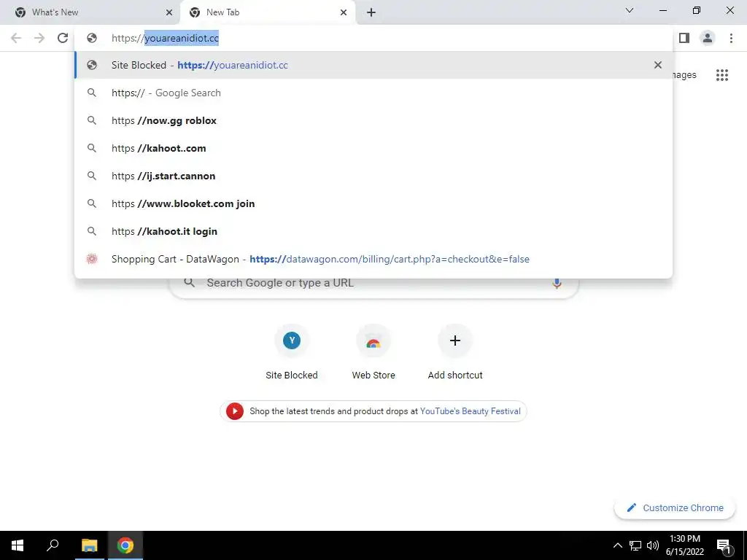Open Windows taskbar search

53,545
